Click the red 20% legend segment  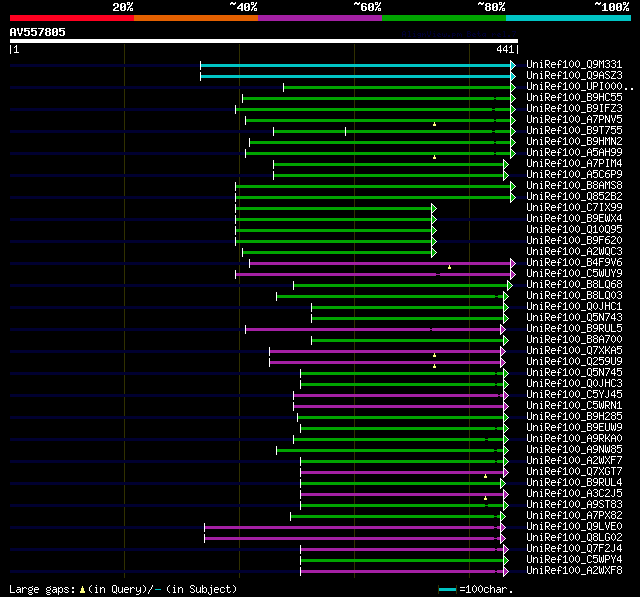pyautogui.click(x=72, y=18)
